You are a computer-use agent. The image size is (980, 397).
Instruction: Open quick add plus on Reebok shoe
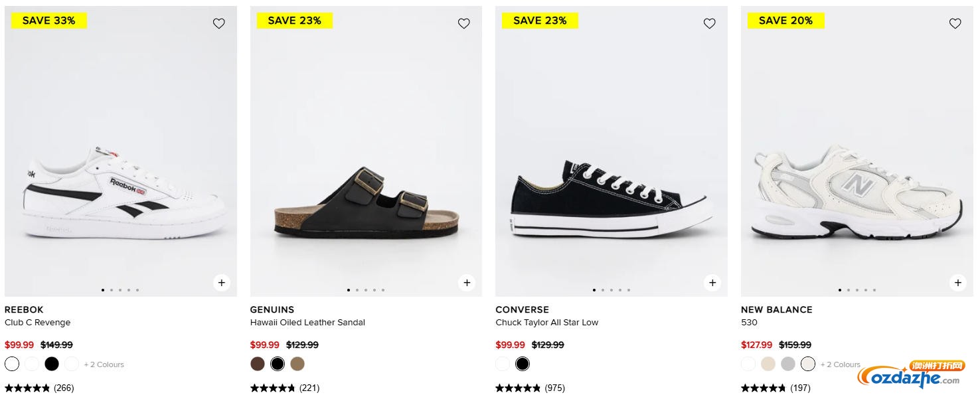point(221,283)
